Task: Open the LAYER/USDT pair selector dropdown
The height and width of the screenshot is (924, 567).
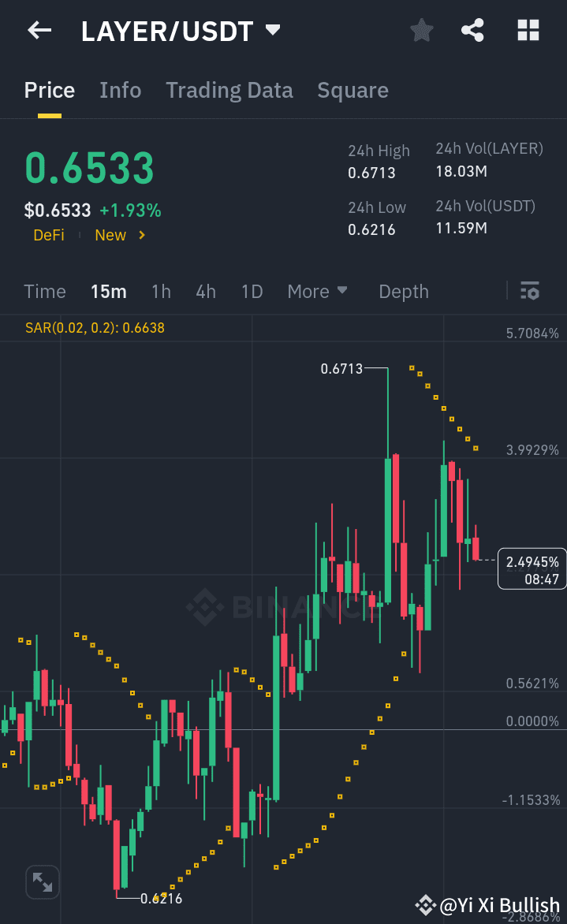Action: tap(272, 30)
